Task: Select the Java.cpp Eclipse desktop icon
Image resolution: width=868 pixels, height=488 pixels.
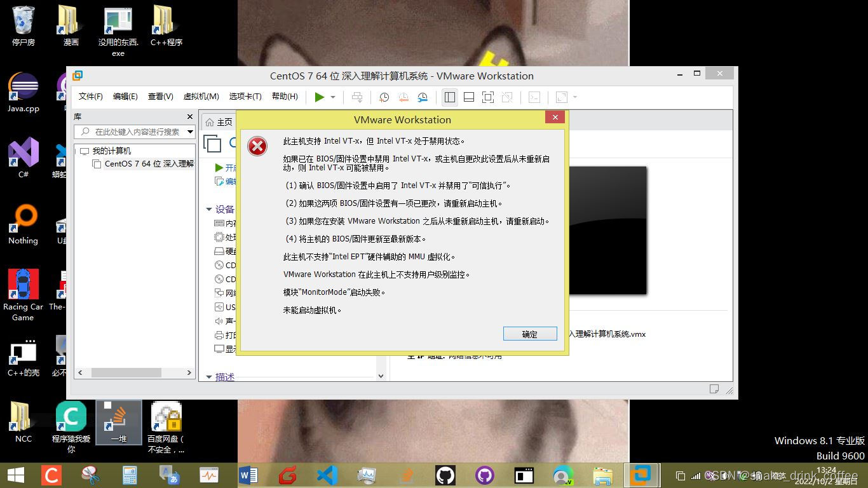Action: click(x=24, y=93)
